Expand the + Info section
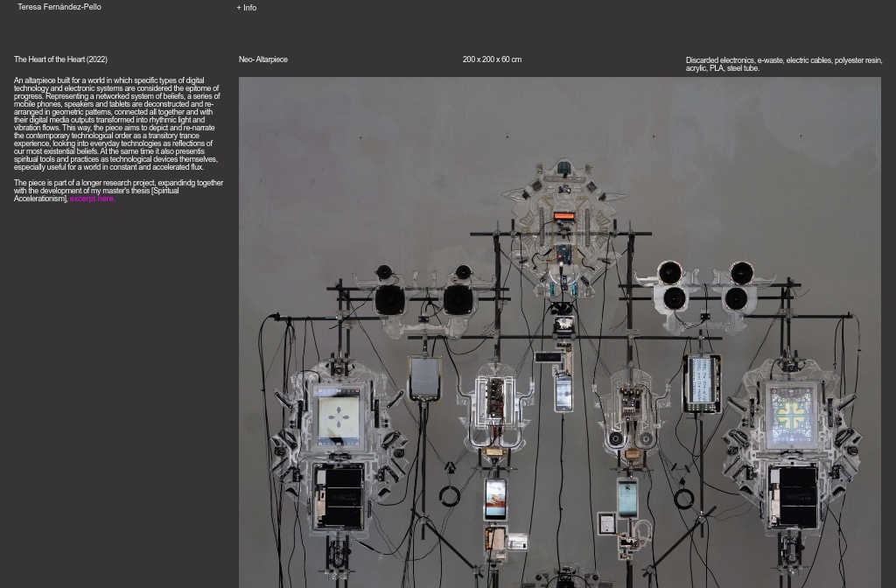 click(246, 8)
